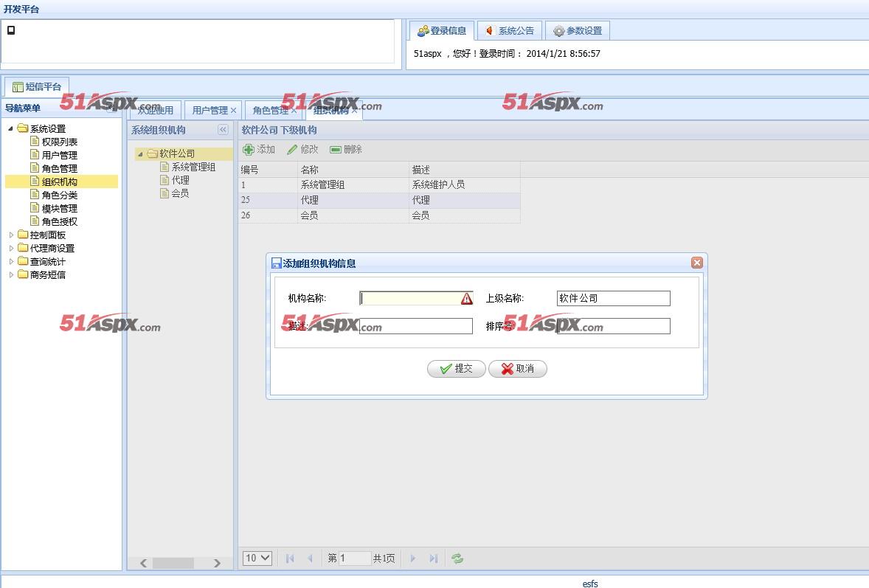Expand the 代理商设置 tree node
This screenshot has width=869, height=588.
tap(12, 249)
